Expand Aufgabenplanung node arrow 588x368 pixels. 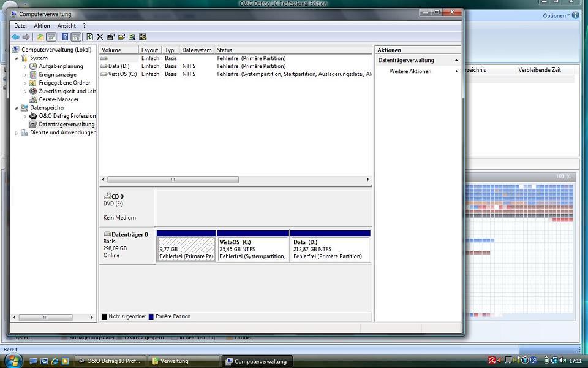click(25, 66)
